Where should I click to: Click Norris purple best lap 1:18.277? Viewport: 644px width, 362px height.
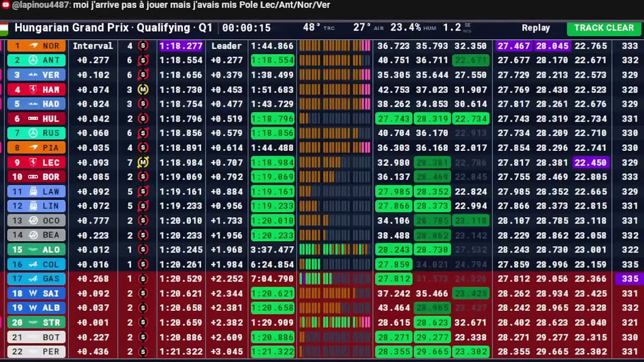point(181,46)
